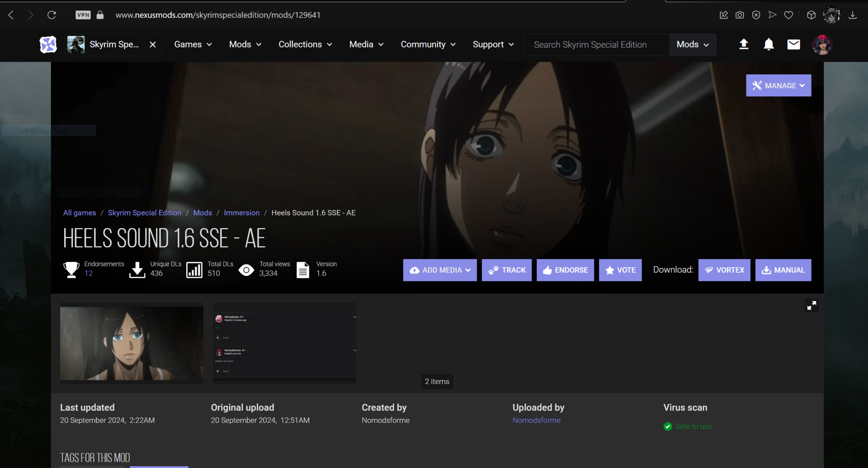The width and height of the screenshot is (868, 468).
Task: Click the Endorsements trophy icon
Action: click(71, 270)
